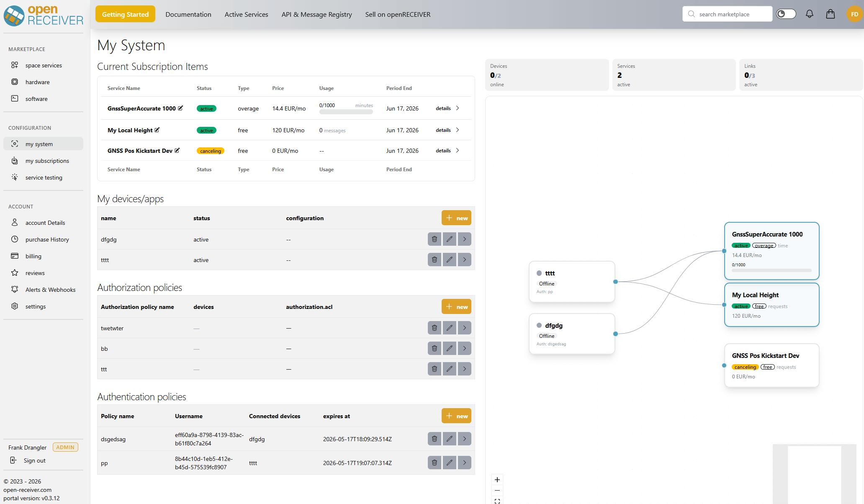Open my subscriptions page
Screen dimensions: 864x504
pyautogui.click(x=43, y=161)
